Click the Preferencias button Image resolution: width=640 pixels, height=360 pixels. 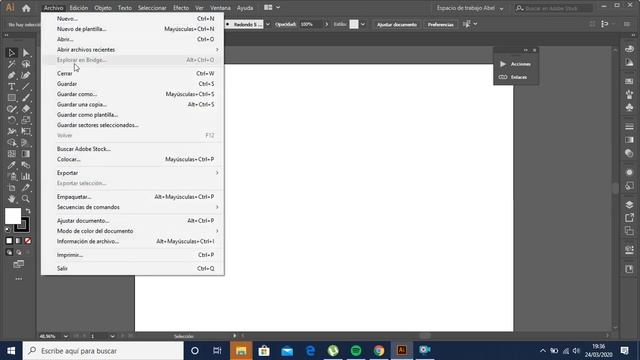[x=440, y=24]
